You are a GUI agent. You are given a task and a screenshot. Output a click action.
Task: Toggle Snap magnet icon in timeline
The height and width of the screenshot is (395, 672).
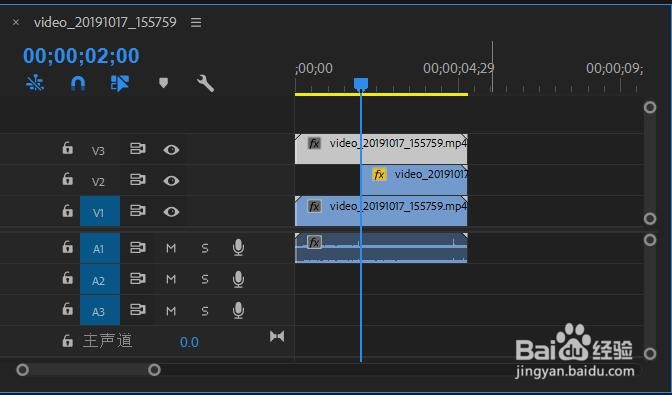pos(78,83)
